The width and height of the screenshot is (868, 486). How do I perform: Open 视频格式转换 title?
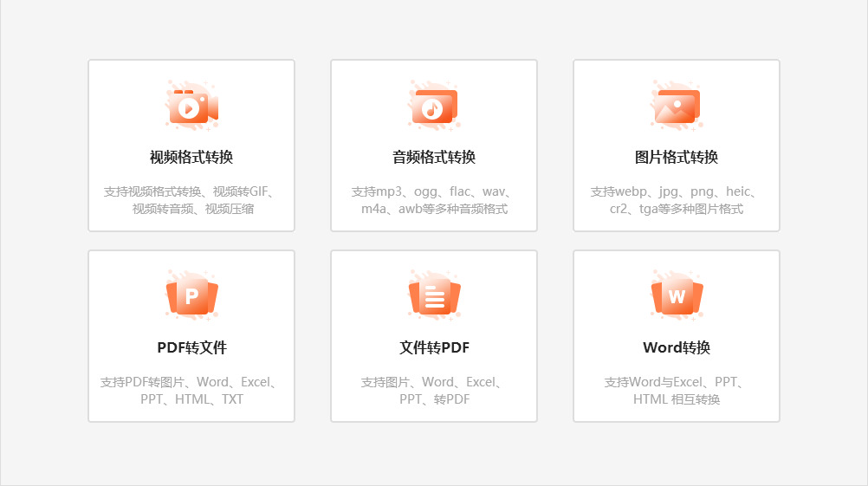coord(191,157)
